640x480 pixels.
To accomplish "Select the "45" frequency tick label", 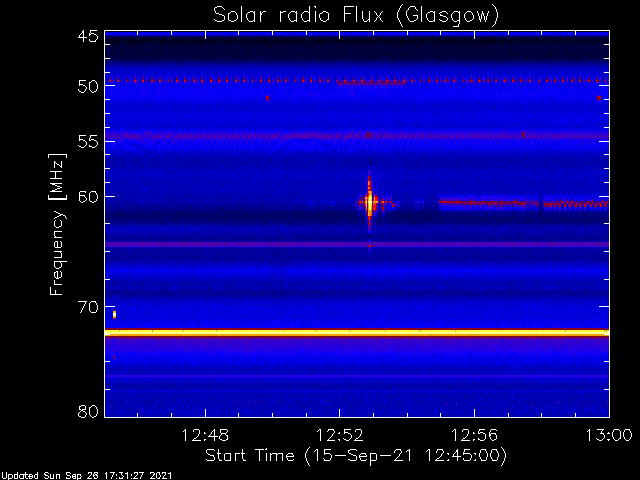I will [x=88, y=36].
